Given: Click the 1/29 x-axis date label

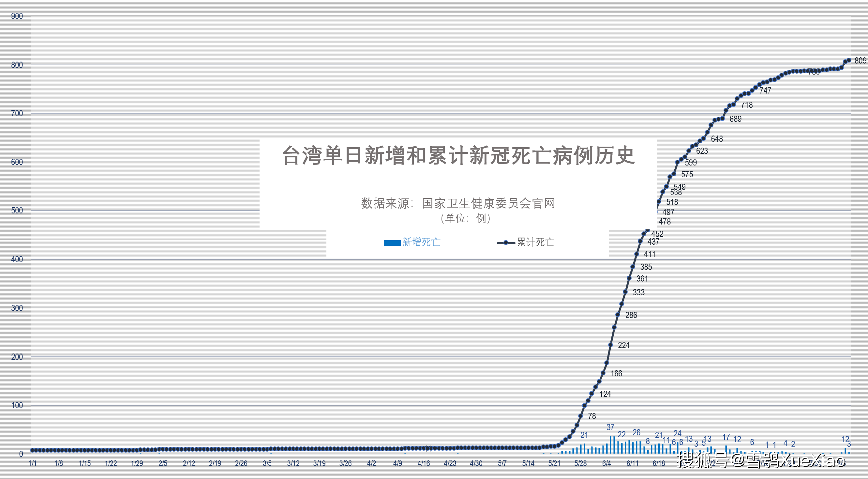Looking at the screenshot, I should pos(137,463).
